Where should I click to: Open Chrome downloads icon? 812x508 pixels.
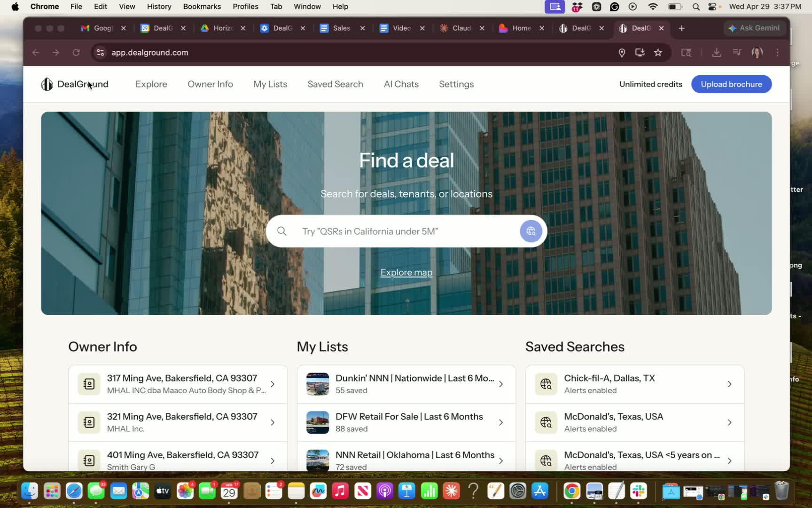coord(717,52)
